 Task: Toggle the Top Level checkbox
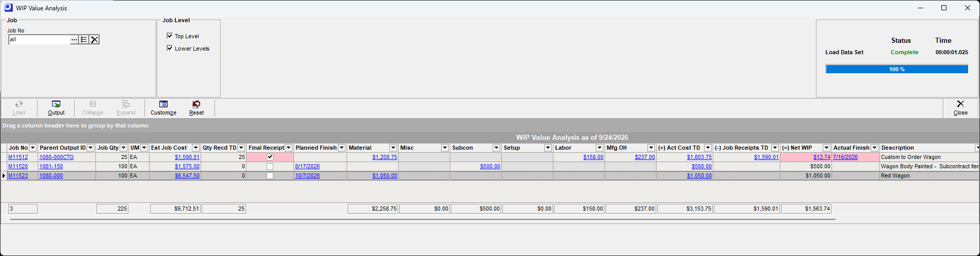[170, 36]
